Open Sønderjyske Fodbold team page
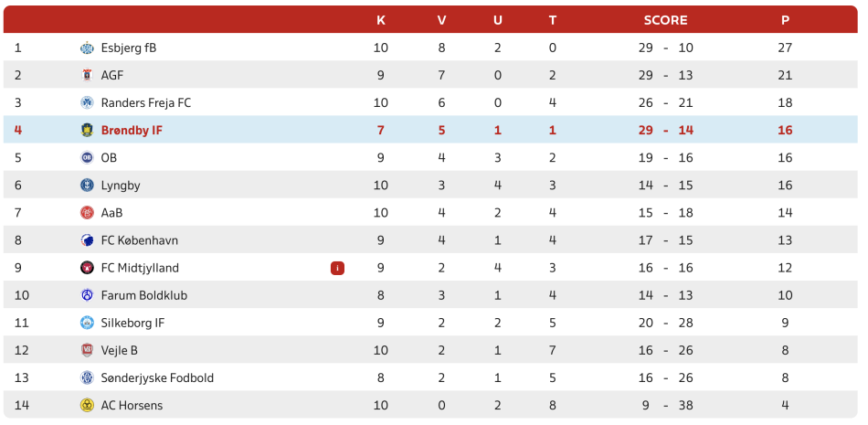Viewport: 868px width, 425px height. pos(157,377)
